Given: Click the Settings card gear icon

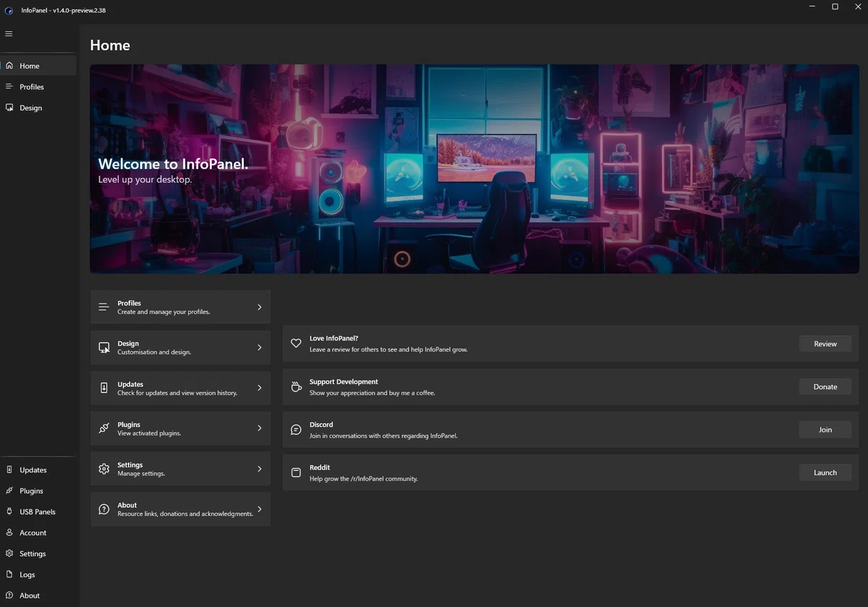Looking at the screenshot, I should click(104, 469).
